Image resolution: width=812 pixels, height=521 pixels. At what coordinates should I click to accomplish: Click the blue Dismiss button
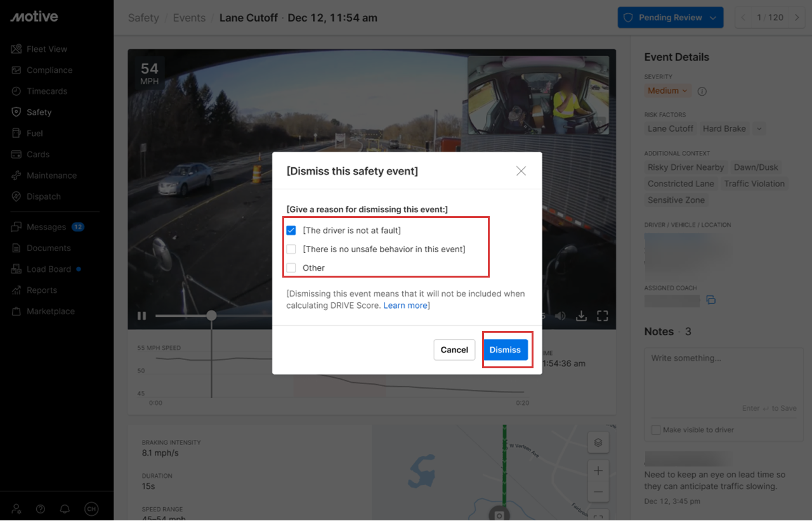click(505, 350)
